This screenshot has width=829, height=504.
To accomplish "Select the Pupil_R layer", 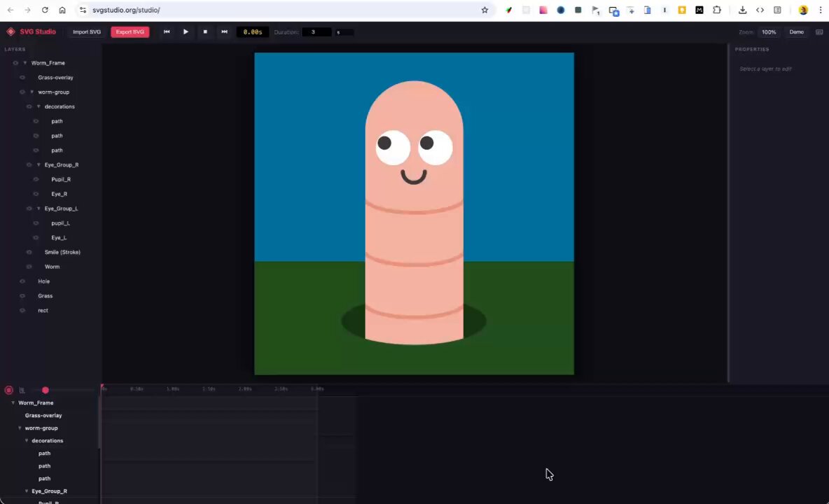I will (61, 180).
